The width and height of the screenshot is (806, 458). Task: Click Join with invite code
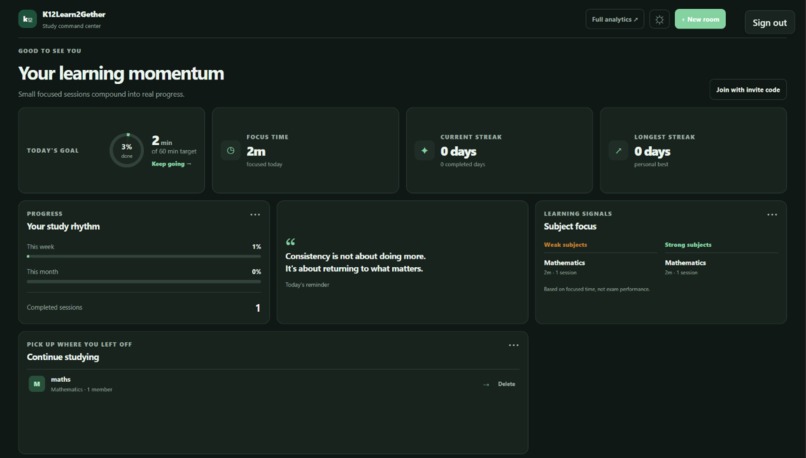click(x=748, y=89)
